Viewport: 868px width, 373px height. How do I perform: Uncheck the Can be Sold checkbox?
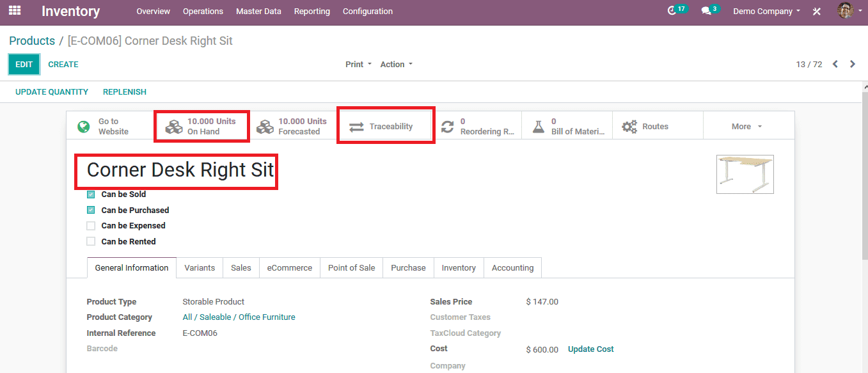(x=91, y=194)
